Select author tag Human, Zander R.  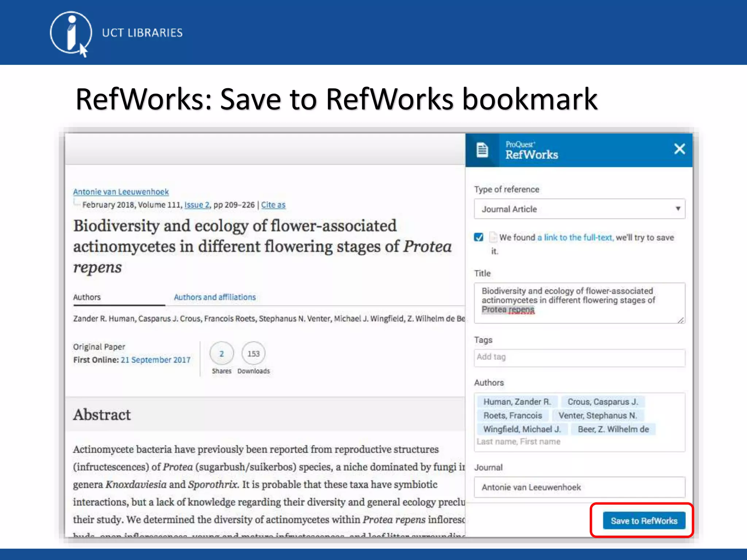pos(517,402)
